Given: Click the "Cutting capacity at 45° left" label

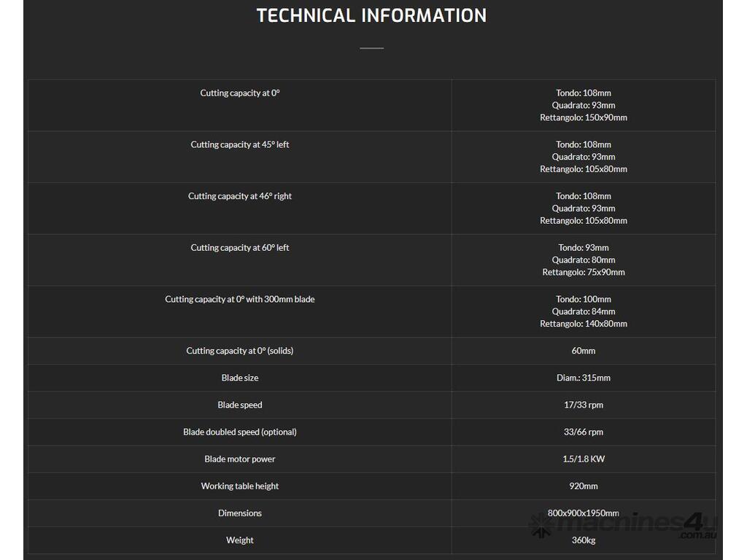Looking at the screenshot, I should click(240, 145).
